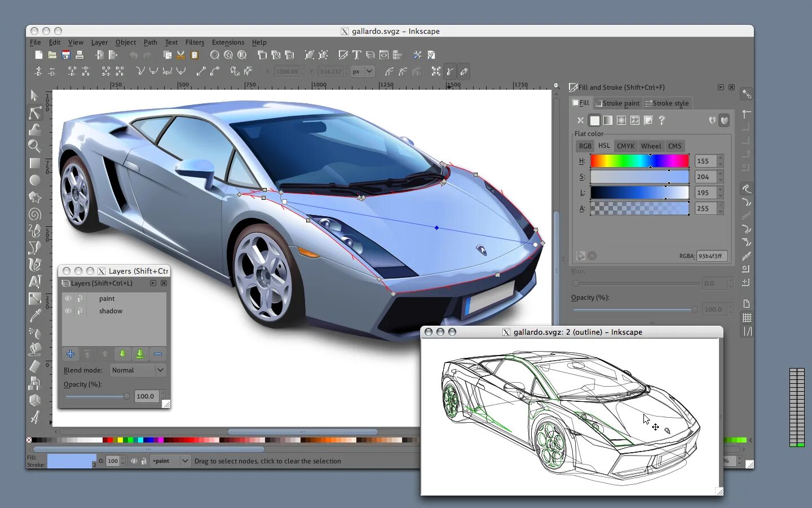Select the Text tool in toolbox
Screen dimensions: 812x508
click(x=34, y=281)
